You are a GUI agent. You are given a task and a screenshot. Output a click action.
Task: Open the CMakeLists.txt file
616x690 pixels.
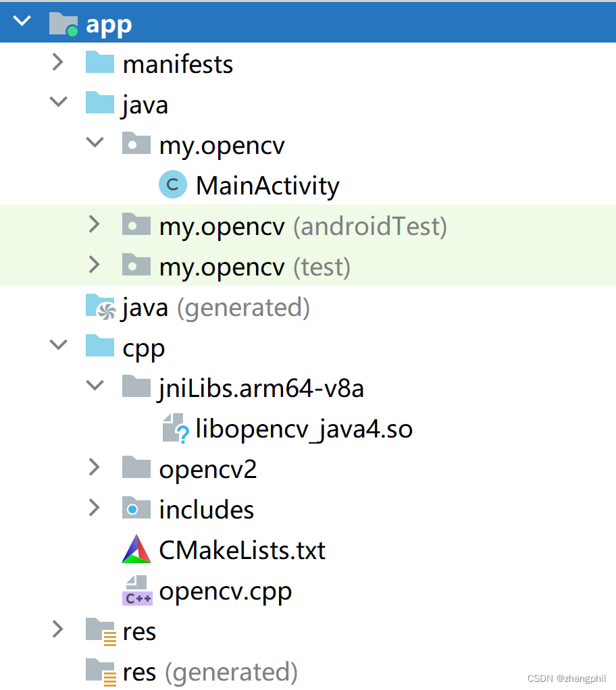point(241,550)
